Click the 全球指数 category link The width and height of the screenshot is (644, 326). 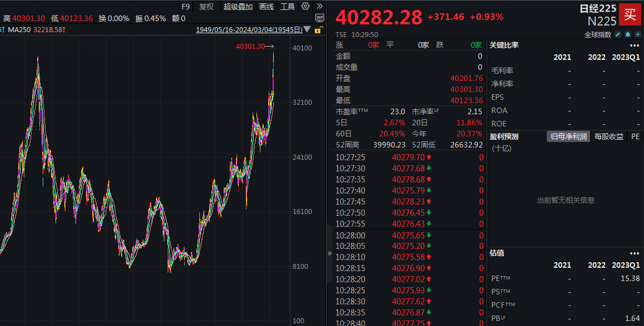[597, 35]
